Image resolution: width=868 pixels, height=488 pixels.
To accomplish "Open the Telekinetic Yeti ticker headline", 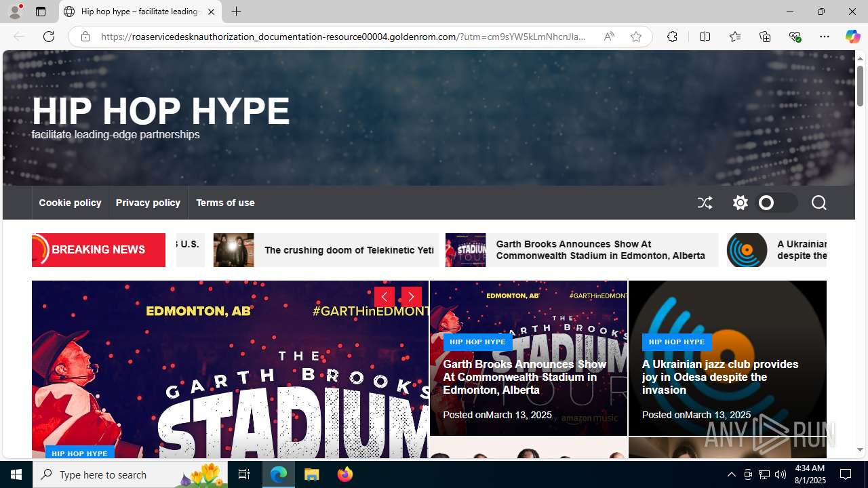I will (349, 250).
